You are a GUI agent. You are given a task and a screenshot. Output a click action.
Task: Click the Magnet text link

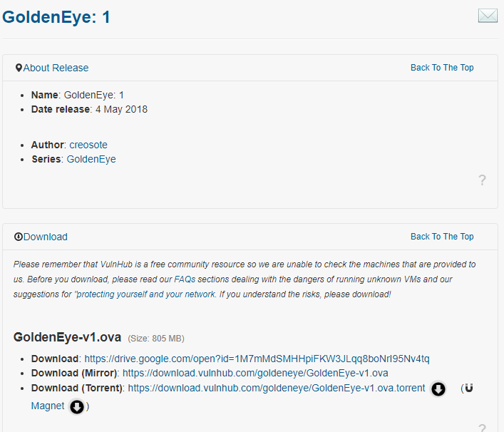pyautogui.click(x=48, y=406)
